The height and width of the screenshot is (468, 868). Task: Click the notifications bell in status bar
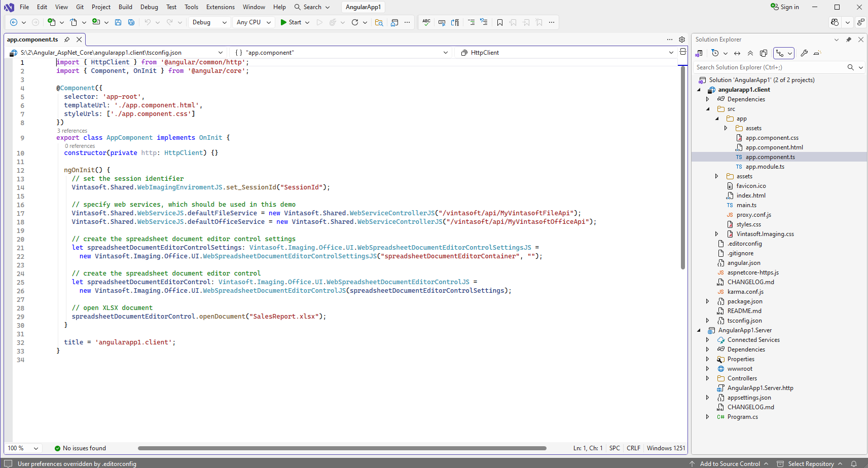(854, 463)
